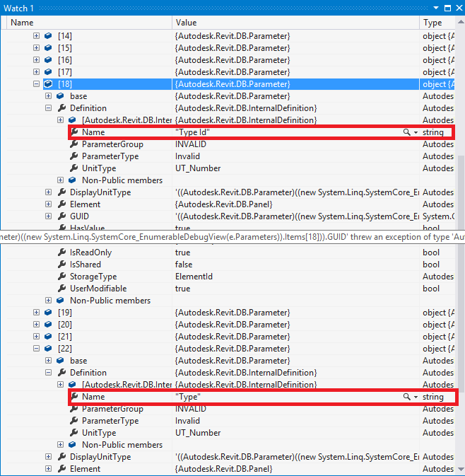Expand the [17] parameter row

click(x=36, y=72)
